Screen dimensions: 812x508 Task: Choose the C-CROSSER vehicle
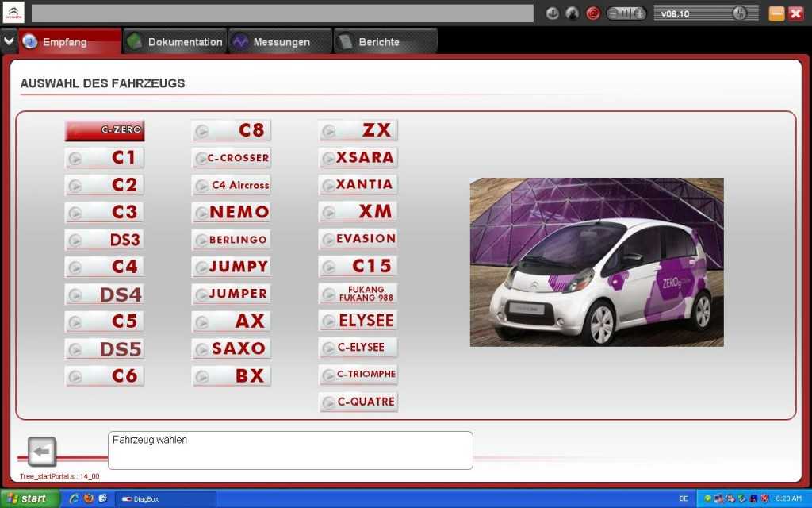click(x=232, y=158)
